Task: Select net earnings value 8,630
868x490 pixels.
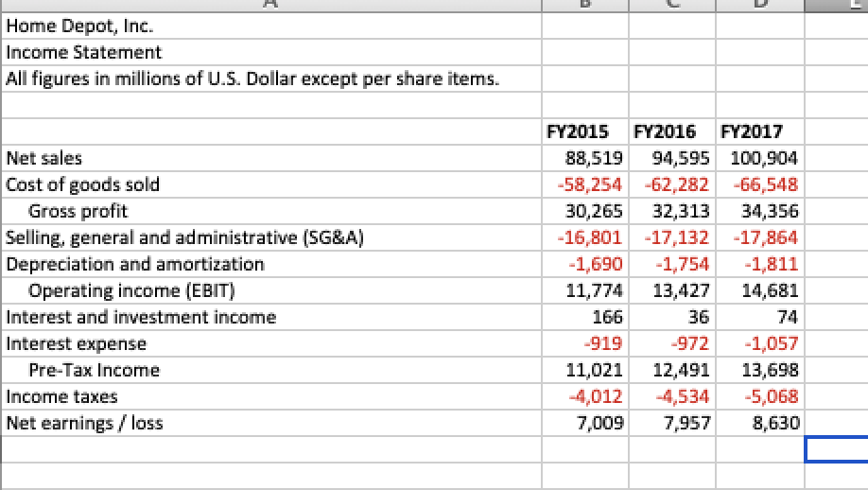Action: [x=759, y=423]
